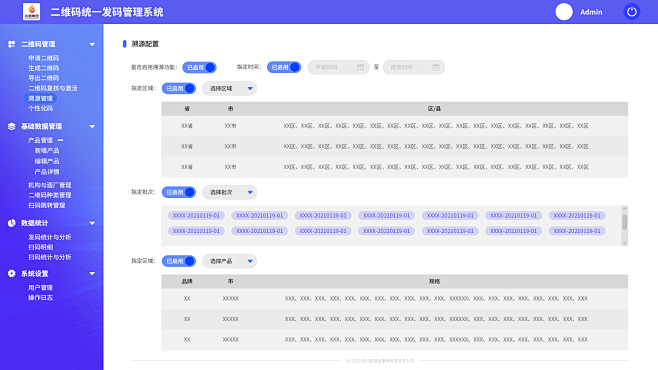Collapse the 数据统计 menu arrow

point(92,223)
